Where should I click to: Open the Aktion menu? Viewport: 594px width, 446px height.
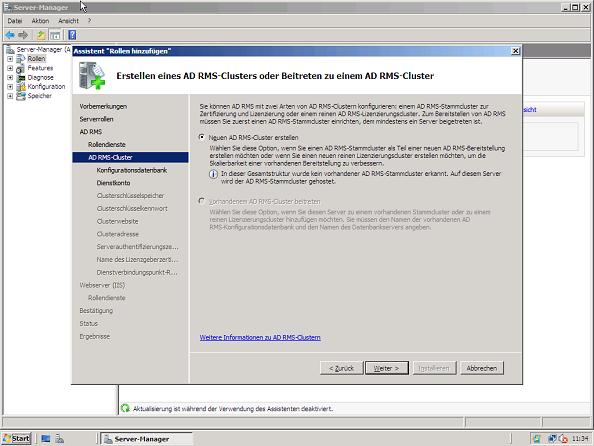click(40, 21)
